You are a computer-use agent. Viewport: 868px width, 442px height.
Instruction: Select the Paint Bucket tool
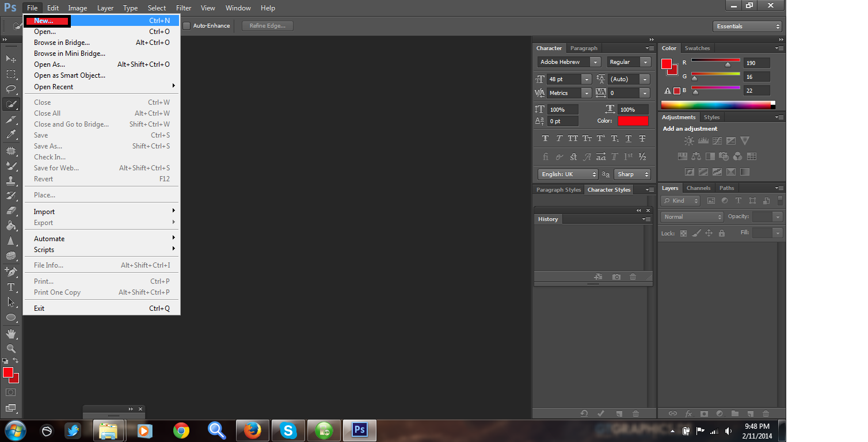pos(11,226)
